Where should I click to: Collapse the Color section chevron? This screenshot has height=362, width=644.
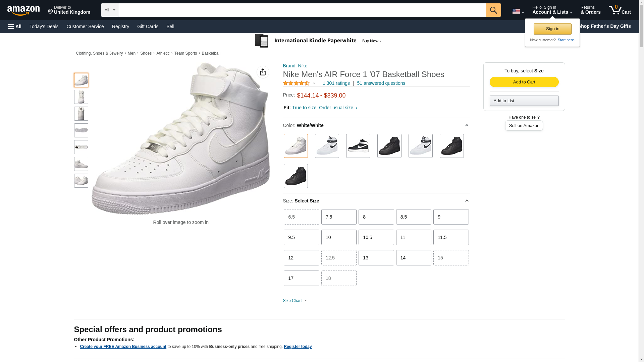(x=467, y=125)
